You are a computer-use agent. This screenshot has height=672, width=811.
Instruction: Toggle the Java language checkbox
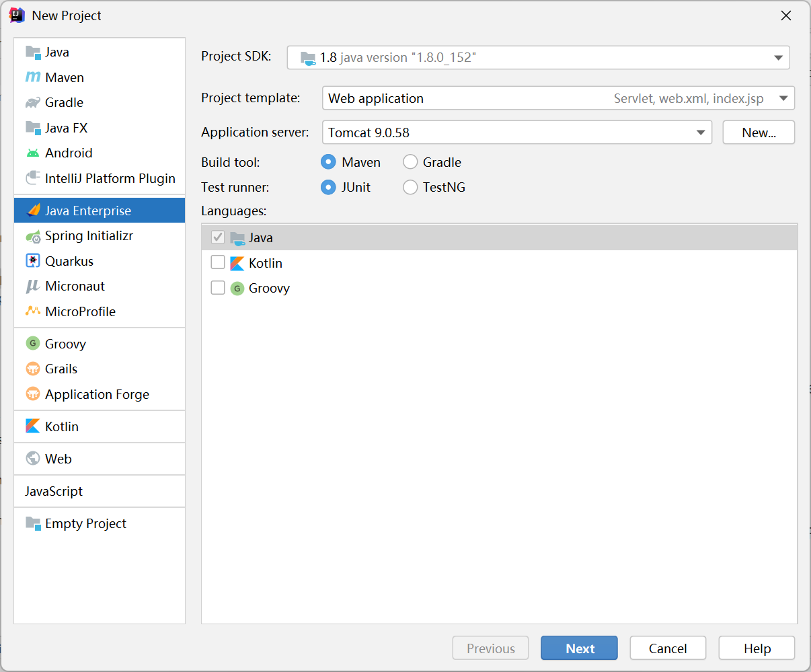tap(218, 237)
